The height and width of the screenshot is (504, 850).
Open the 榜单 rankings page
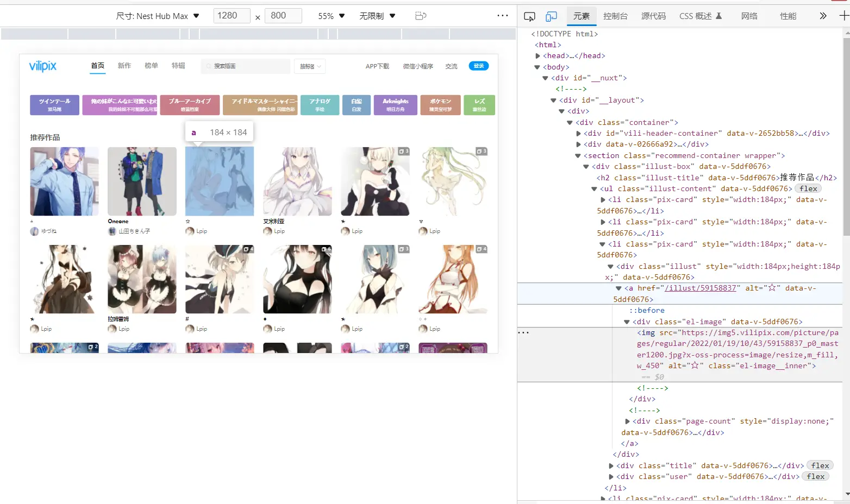[151, 66]
